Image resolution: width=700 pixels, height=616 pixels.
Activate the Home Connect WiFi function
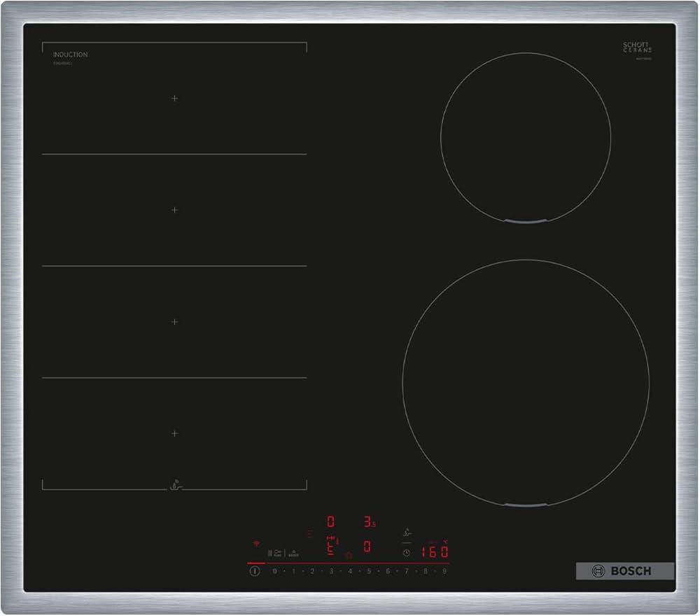(x=255, y=543)
